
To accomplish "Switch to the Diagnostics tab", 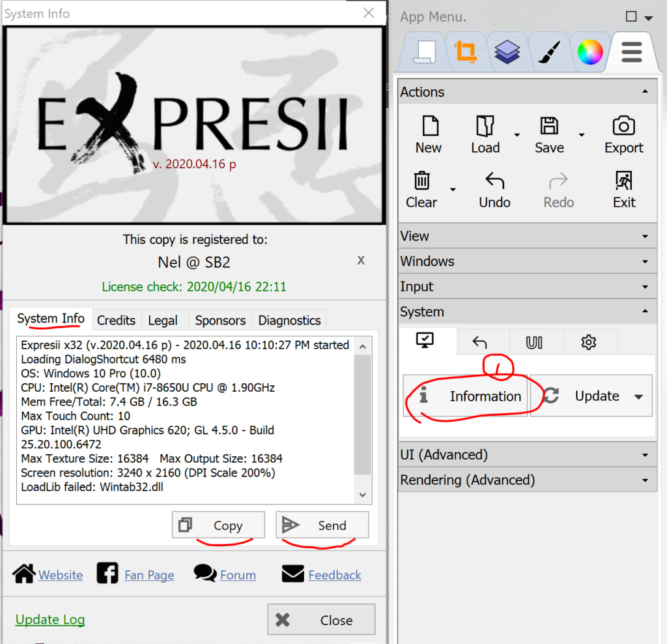I will tap(289, 320).
